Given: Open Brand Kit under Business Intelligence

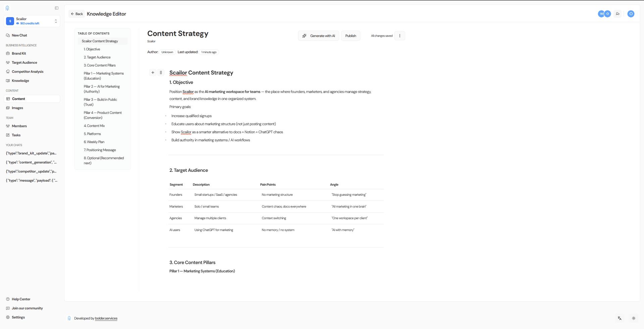Looking at the screenshot, I should tap(19, 53).
